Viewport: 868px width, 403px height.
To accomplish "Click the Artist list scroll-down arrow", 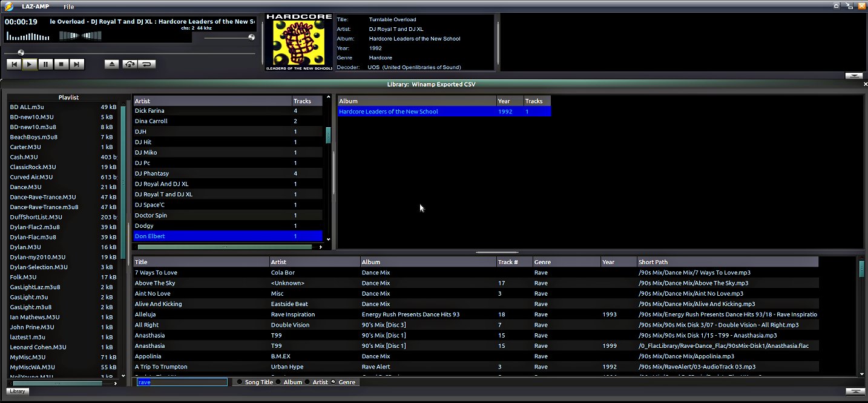I will (x=328, y=239).
